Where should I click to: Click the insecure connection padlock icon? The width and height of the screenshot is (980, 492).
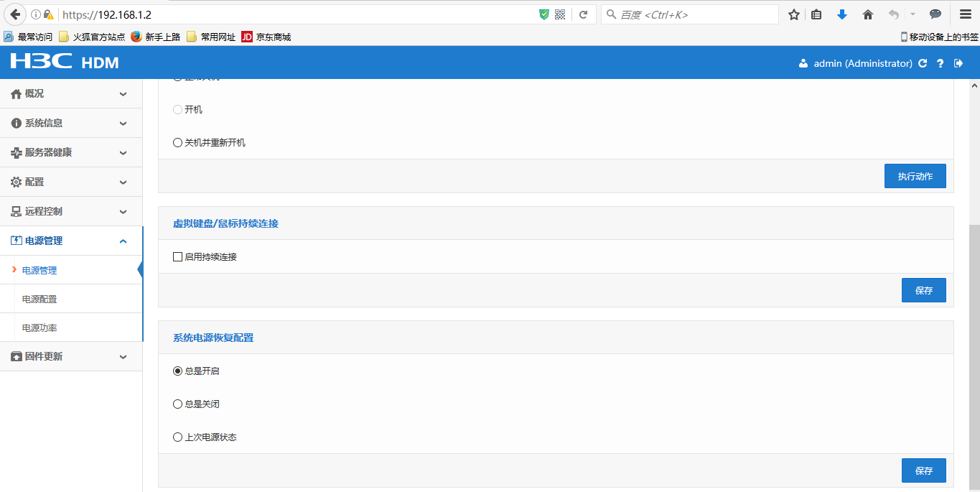coord(48,14)
